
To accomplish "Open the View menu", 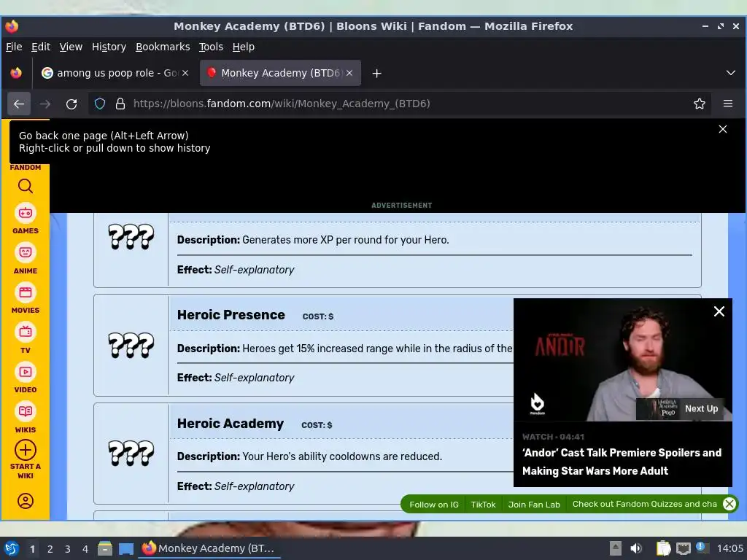I will click(71, 47).
